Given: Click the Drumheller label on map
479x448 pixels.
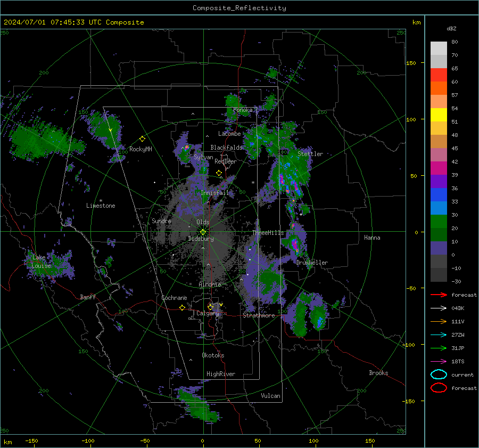Looking at the screenshot, I should coord(312,263).
